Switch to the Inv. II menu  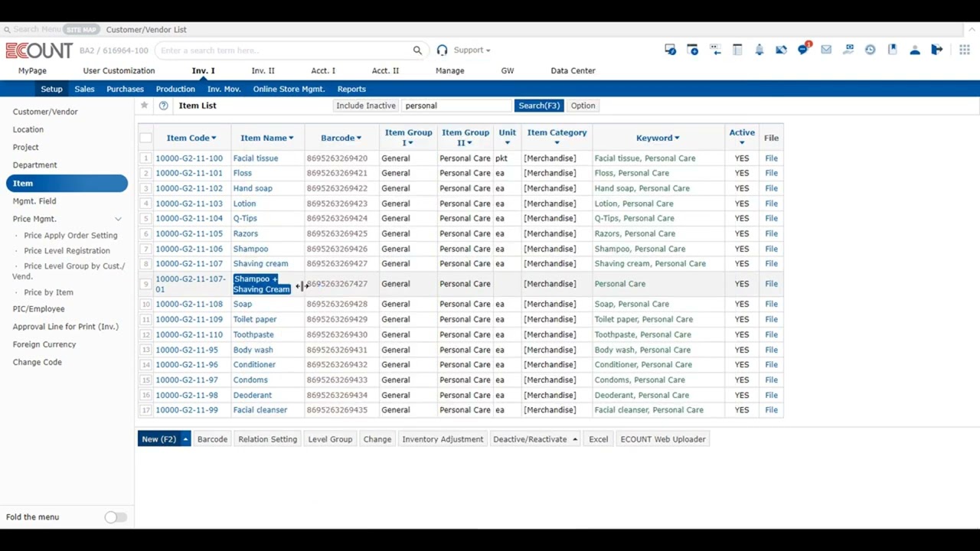(x=263, y=70)
